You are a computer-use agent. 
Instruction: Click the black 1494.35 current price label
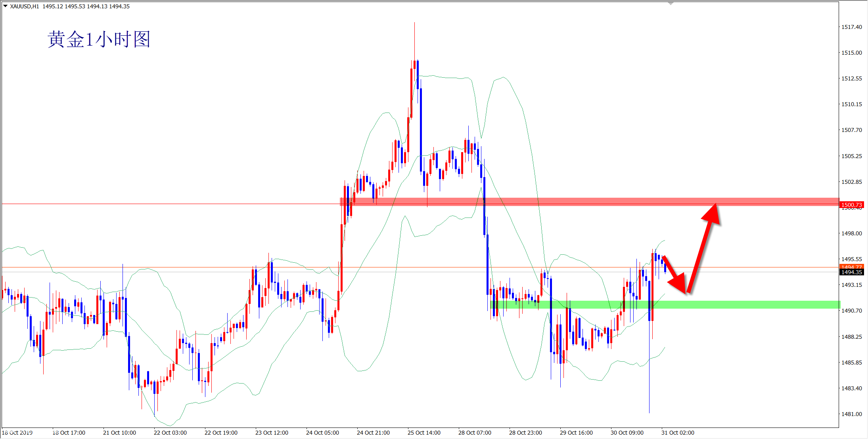tap(851, 272)
